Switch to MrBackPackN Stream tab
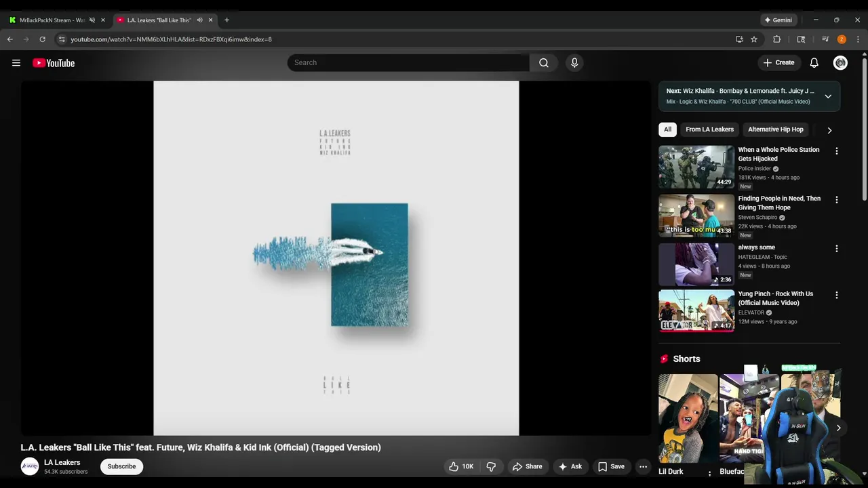 (x=52, y=20)
